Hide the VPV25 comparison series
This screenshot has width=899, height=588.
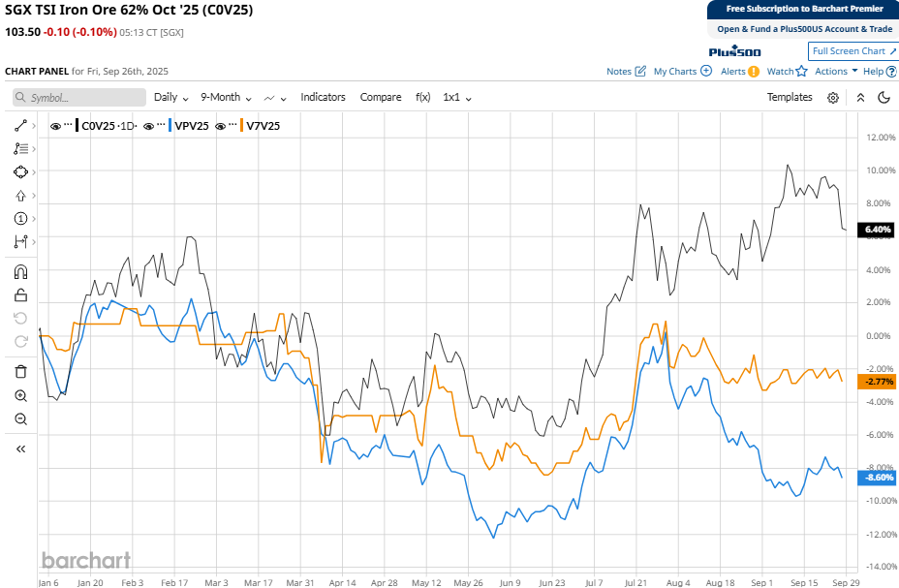[149, 126]
